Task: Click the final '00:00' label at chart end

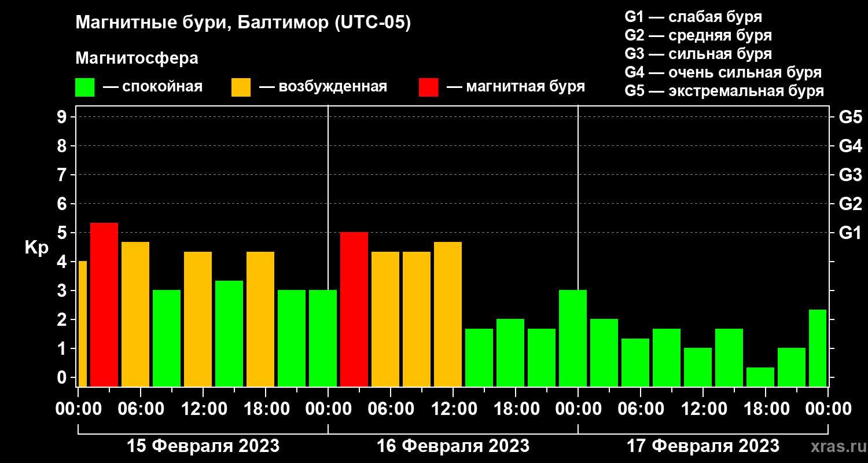Action: click(x=828, y=409)
